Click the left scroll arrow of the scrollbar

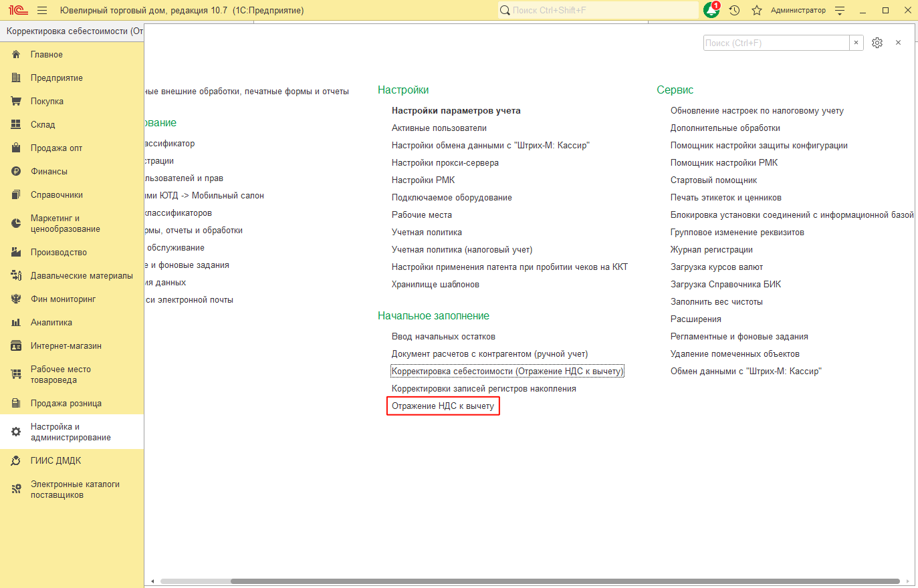click(x=152, y=581)
